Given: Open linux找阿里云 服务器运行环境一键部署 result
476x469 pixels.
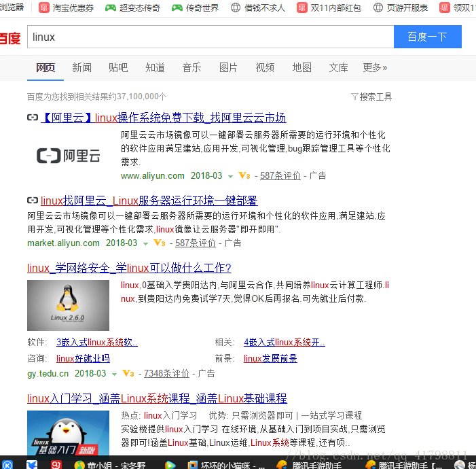Looking at the screenshot, I should [x=149, y=201].
